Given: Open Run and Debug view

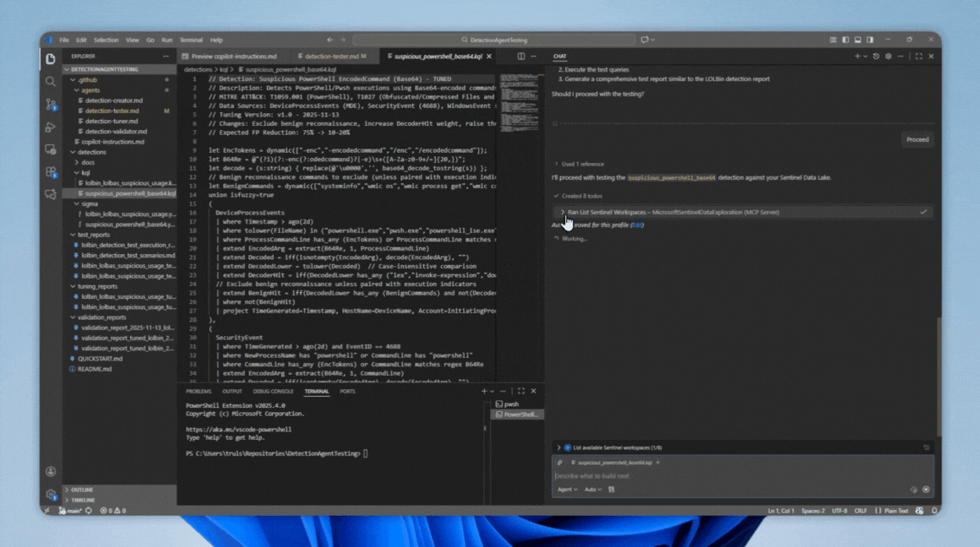Looking at the screenshot, I should pyautogui.click(x=51, y=127).
